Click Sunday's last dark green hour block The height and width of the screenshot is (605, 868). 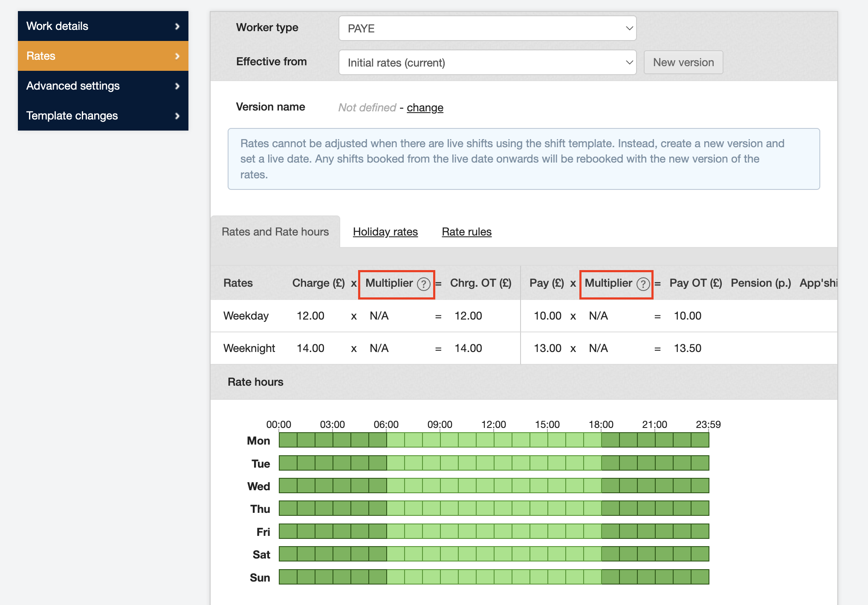pyautogui.click(x=700, y=577)
